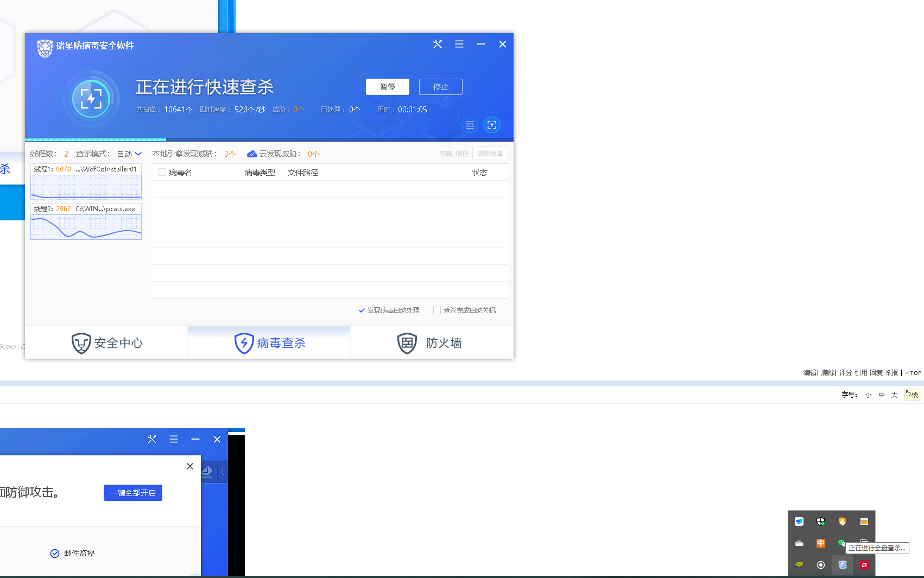Open Windows Security shield tray icon
The height and width of the screenshot is (578, 924).
click(x=821, y=522)
